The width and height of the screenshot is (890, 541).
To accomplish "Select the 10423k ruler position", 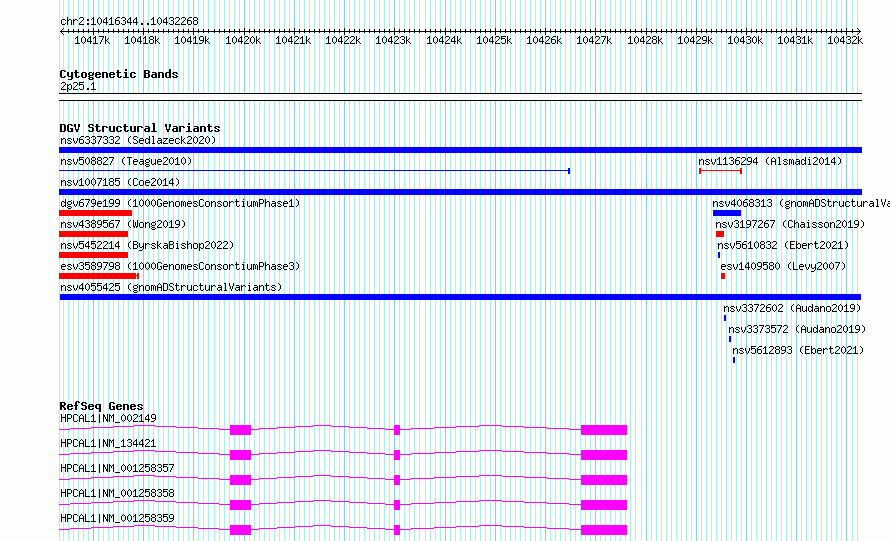I will [393, 40].
